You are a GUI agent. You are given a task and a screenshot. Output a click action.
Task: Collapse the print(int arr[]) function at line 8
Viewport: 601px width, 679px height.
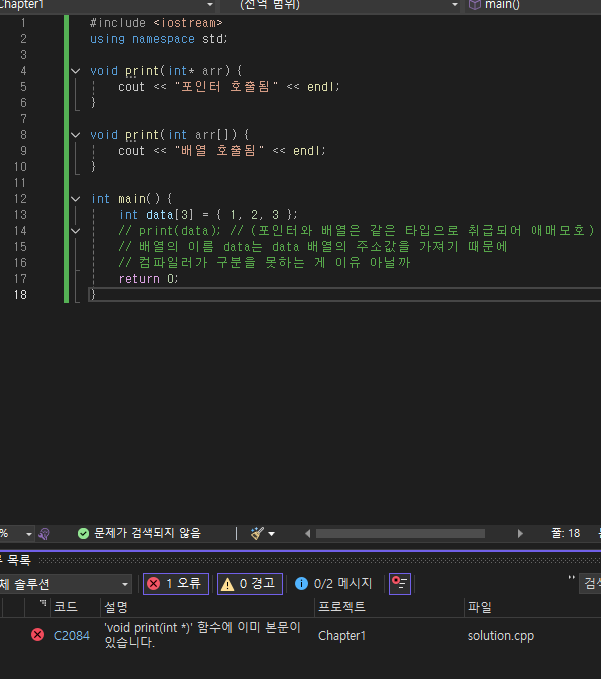(76, 135)
